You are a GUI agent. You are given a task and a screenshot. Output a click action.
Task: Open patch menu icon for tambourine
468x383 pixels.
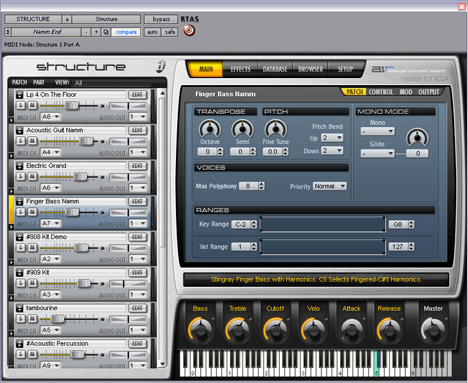(x=19, y=308)
